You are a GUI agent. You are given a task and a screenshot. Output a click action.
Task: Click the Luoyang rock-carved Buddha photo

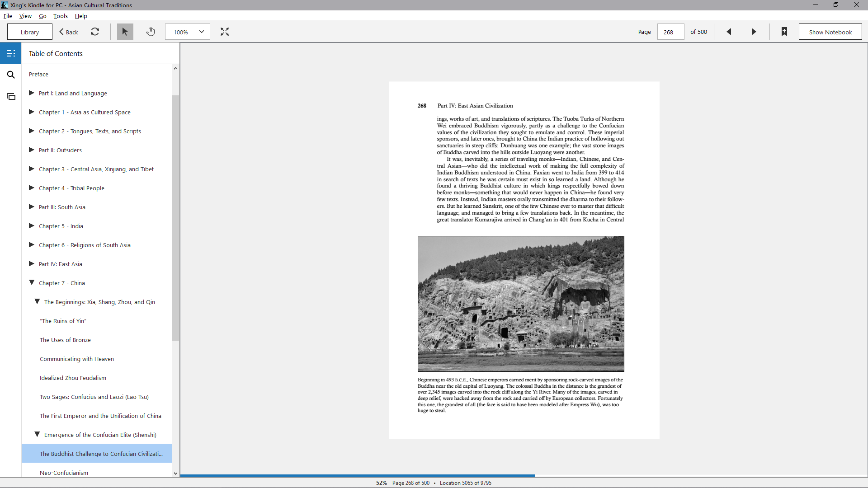pos(521,304)
